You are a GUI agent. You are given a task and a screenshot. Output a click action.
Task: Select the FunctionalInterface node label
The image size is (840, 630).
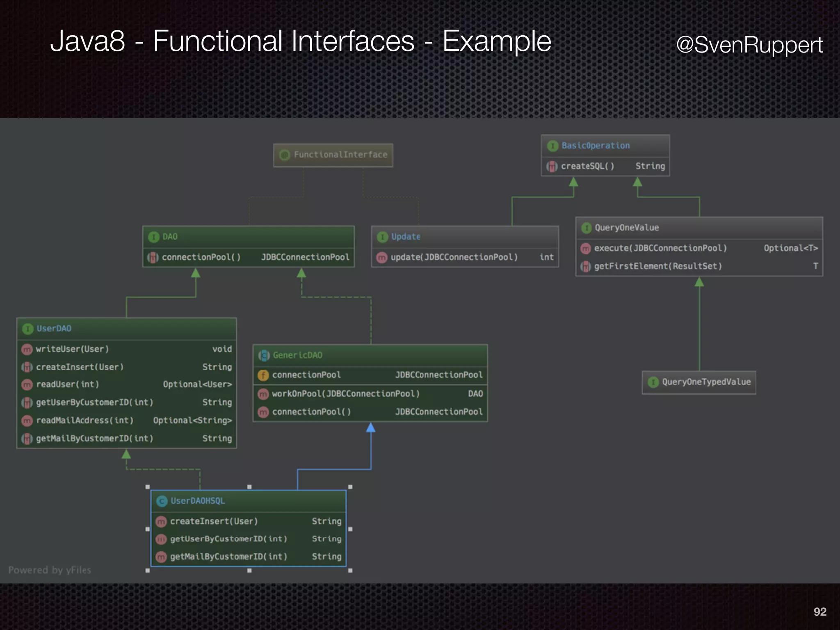[x=340, y=155]
